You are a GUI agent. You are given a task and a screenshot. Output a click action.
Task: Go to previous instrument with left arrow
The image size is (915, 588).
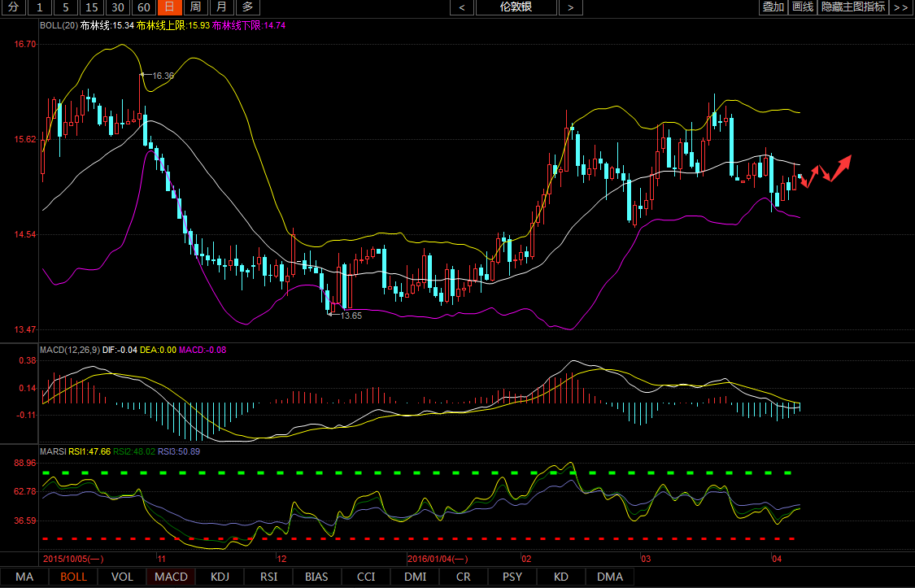[x=462, y=7]
